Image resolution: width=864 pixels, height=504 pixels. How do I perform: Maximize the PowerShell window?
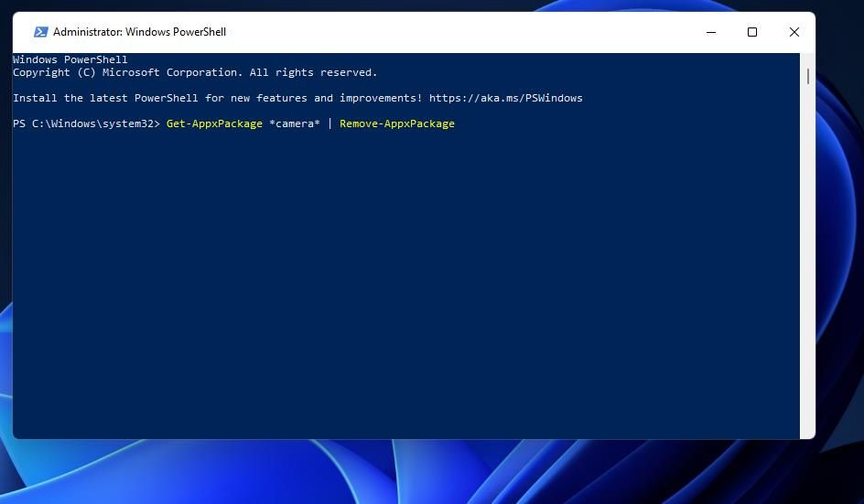click(752, 32)
